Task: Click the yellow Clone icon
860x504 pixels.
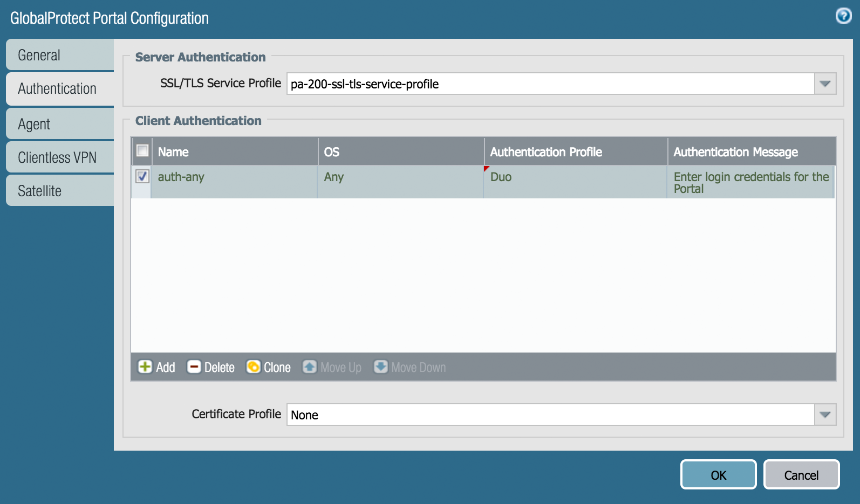Action: click(253, 367)
